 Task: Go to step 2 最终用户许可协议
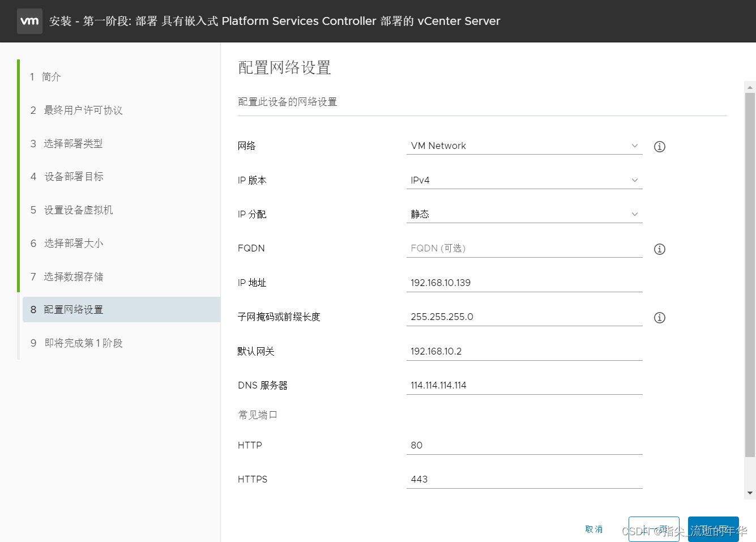click(x=76, y=110)
